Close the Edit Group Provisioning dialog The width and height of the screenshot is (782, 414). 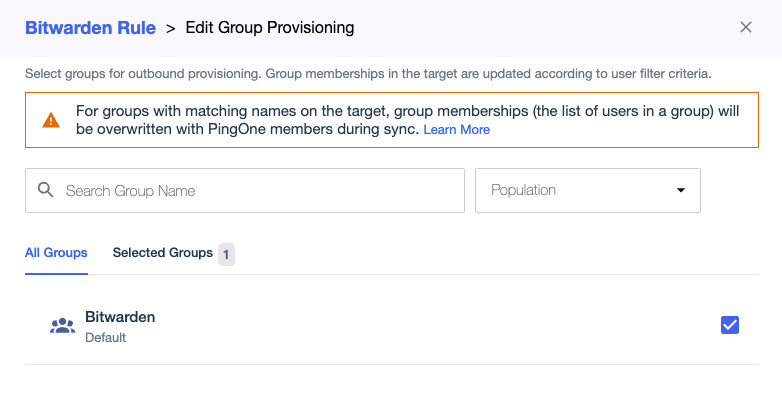pos(746,27)
